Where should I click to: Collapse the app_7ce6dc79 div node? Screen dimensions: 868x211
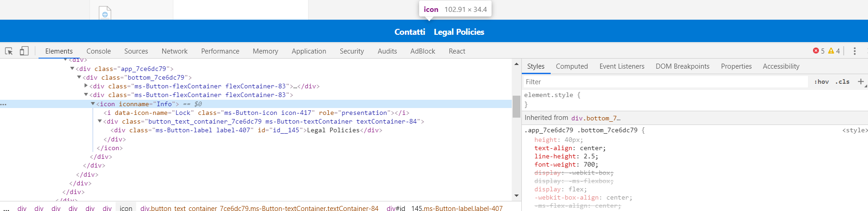tap(72, 69)
